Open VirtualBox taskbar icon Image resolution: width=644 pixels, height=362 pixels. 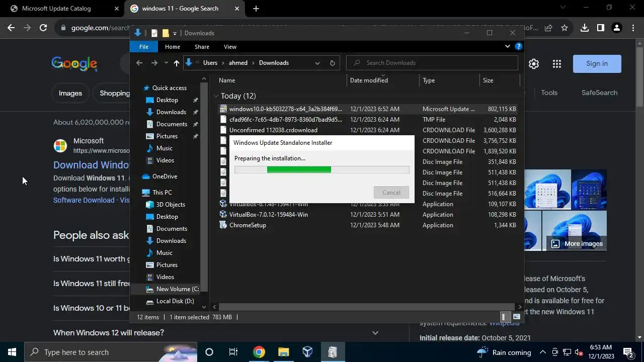[x=308, y=352]
